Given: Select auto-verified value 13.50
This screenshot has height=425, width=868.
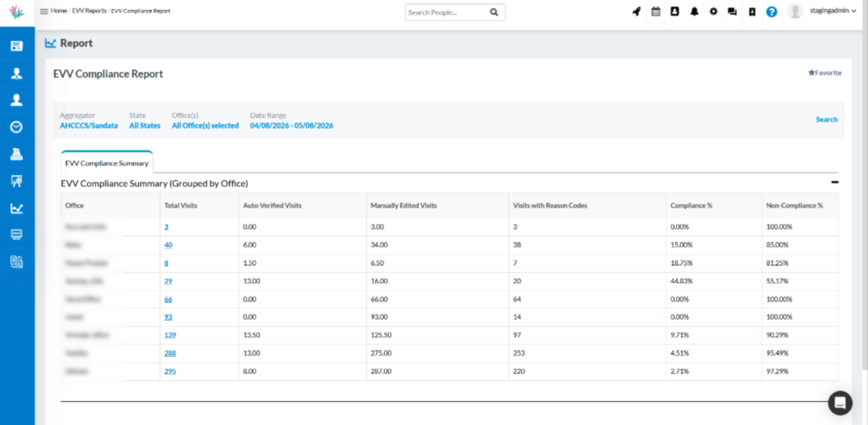Looking at the screenshot, I should (x=252, y=335).
